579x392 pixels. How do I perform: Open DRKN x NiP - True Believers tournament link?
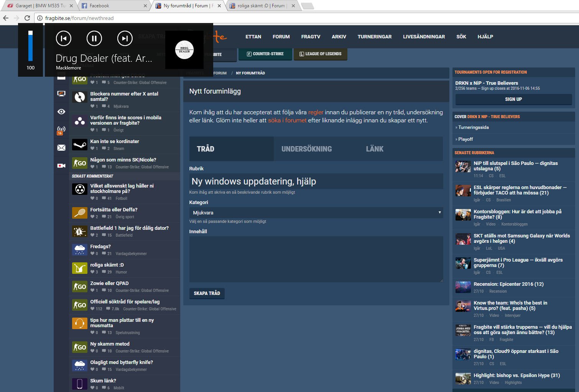pos(487,83)
